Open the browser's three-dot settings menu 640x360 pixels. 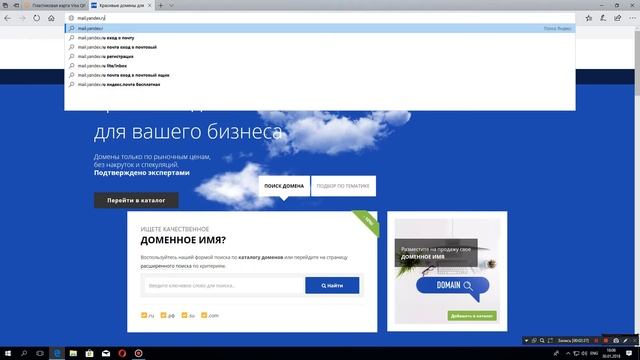(632, 18)
